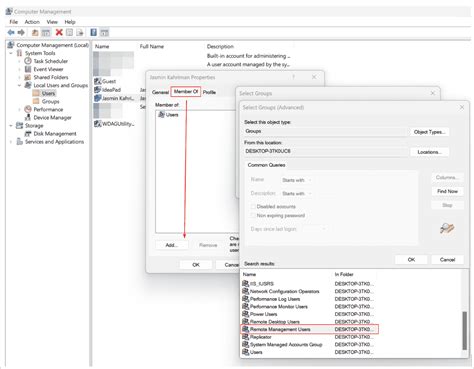
Task: Click the Properties toolbar icon
Action: 69,32
